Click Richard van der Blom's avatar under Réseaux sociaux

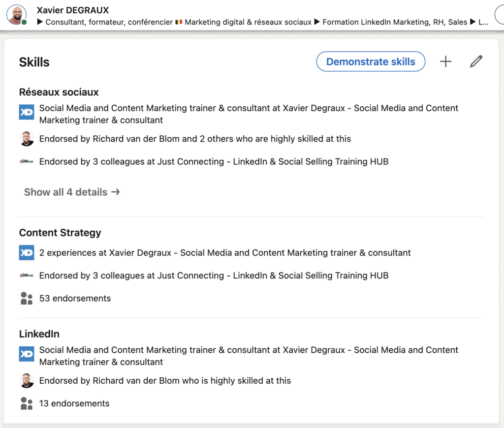point(27,139)
